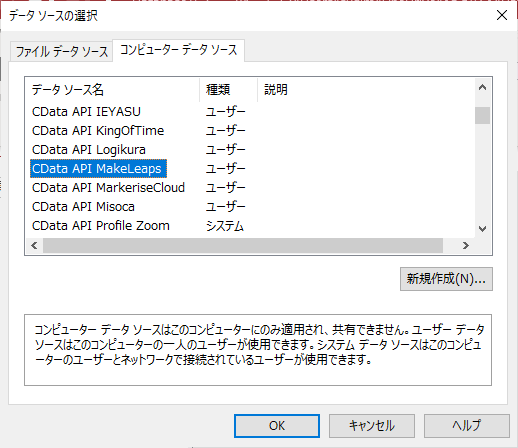Open help with the ヘルプ button
518x448 pixels.
pos(467,426)
